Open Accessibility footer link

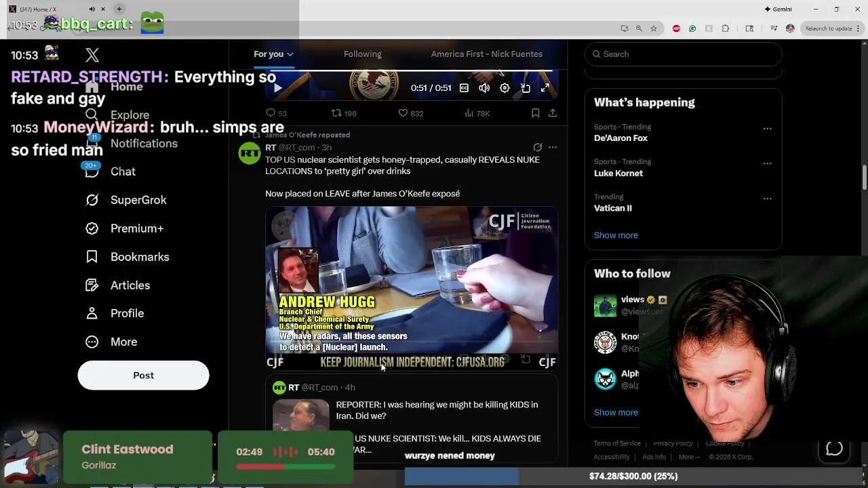tap(612, 457)
